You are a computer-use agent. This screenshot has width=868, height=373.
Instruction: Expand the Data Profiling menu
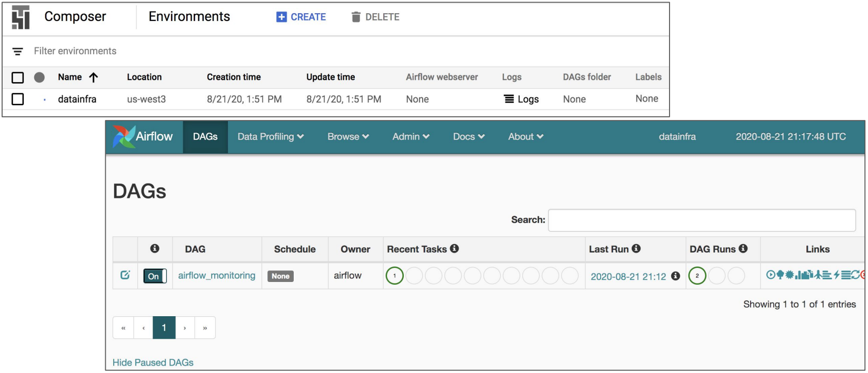coord(271,137)
